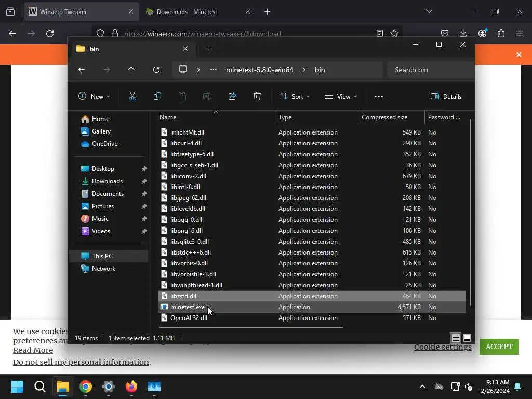Open the Sort dropdown menu
The height and width of the screenshot is (399, 532).
[x=295, y=96]
